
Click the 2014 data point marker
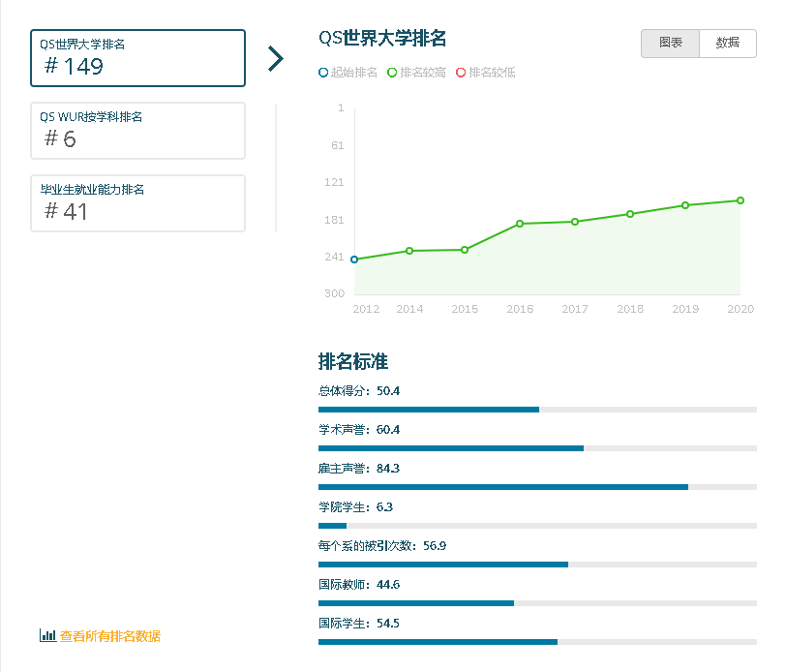coord(409,251)
